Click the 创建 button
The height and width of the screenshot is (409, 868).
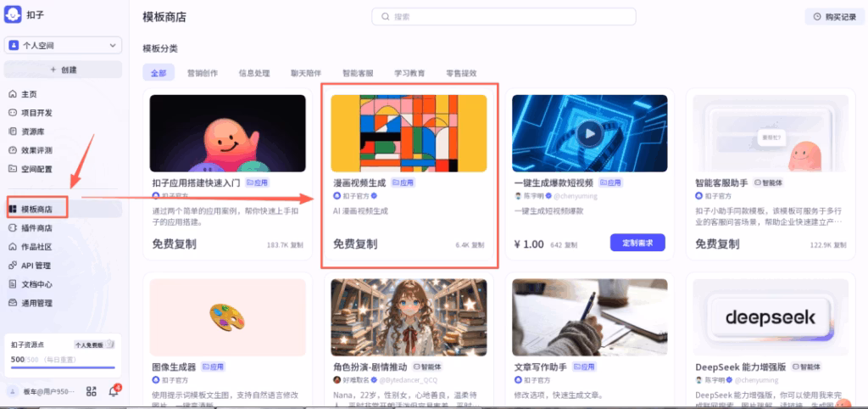63,70
